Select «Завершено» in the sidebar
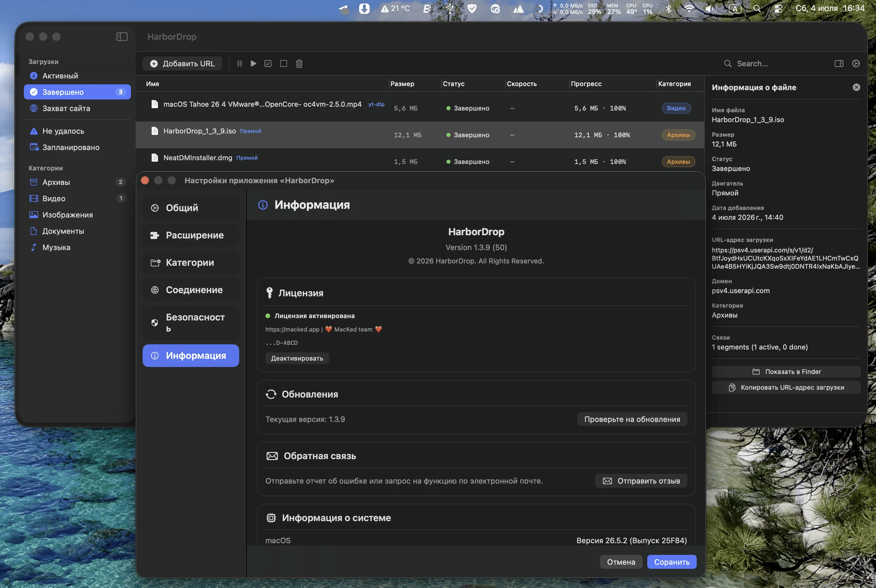Image resolution: width=876 pixels, height=588 pixels. tap(77, 92)
